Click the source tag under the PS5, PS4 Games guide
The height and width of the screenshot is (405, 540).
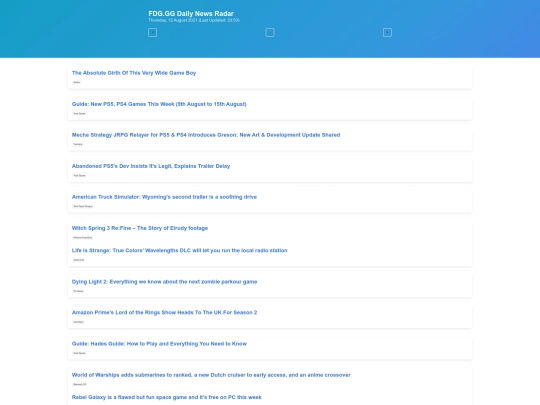(x=80, y=113)
